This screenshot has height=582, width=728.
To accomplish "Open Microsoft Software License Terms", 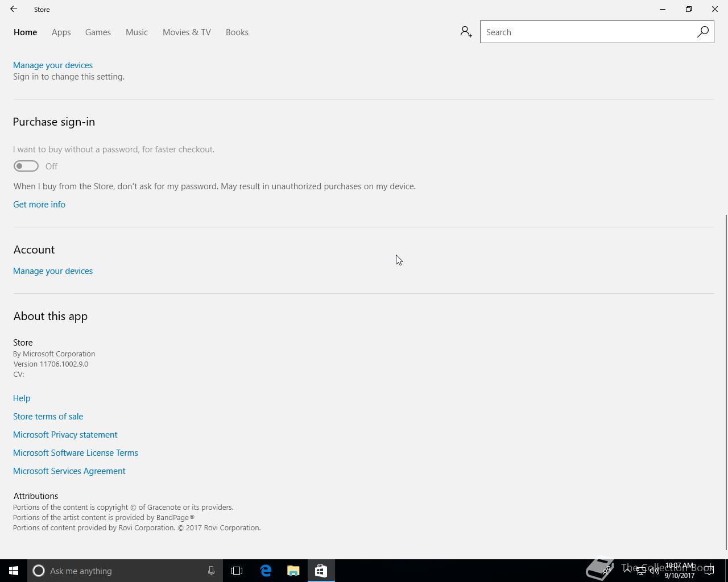I will pyautogui.click(x=76, y=453).
